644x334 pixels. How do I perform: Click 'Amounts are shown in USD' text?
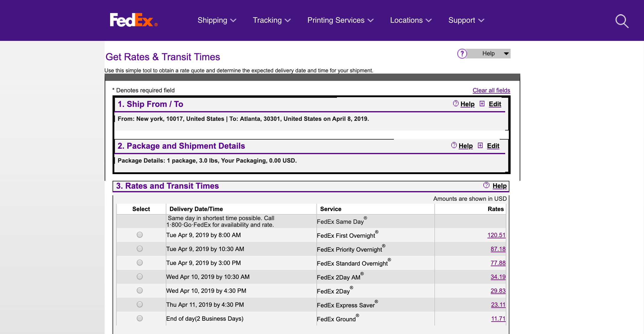(x=470, y=199)
